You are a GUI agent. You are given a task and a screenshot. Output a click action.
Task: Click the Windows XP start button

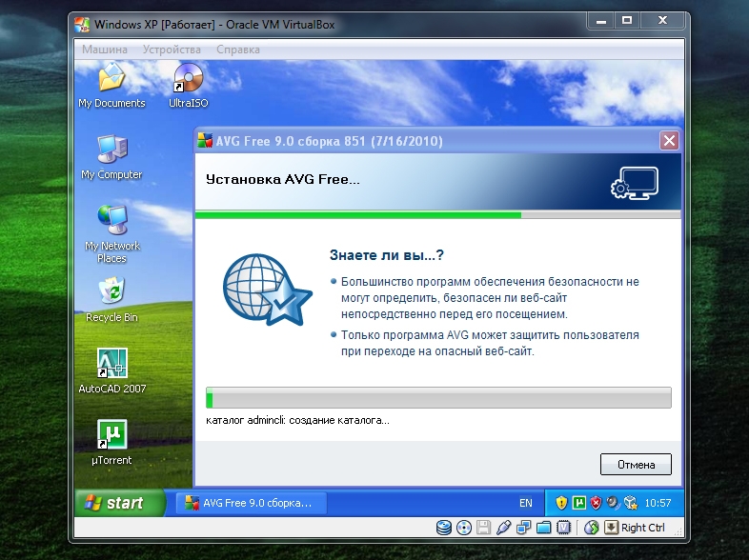pos(115,503)
